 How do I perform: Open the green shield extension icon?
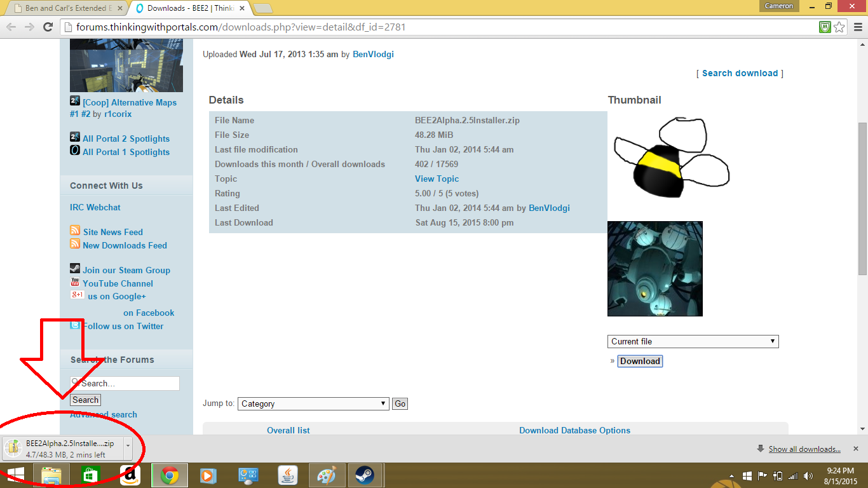[825, 27]
